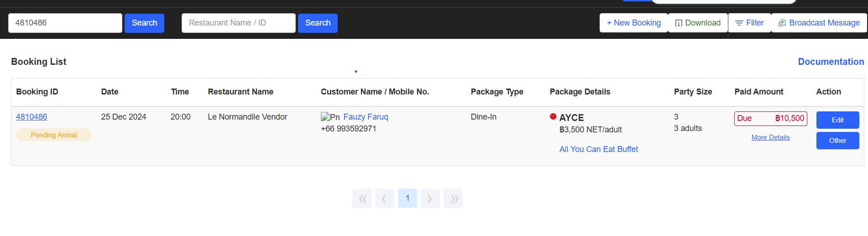Open All You Can Eat Buffet link

point(598,149)
